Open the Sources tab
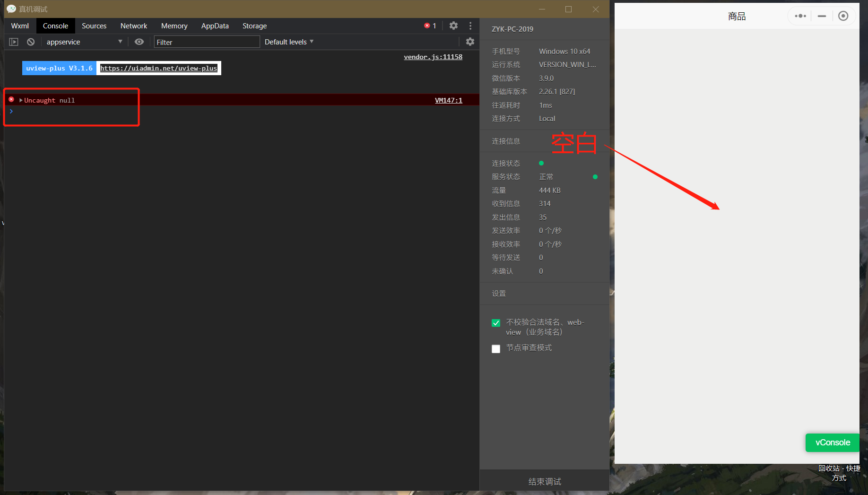868x495 pixels. click(94, 26)
